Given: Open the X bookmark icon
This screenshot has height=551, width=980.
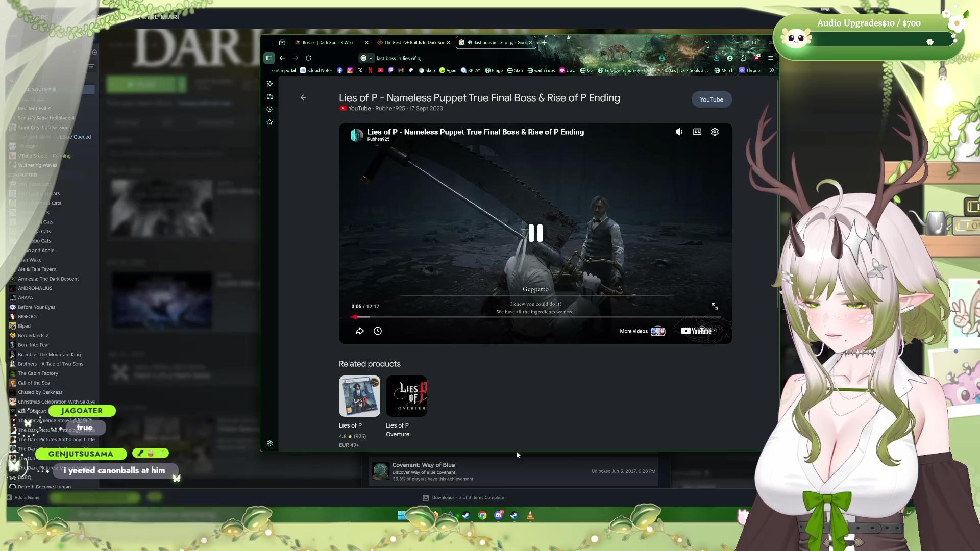Looking at the screenshot, I should (360, 70).
